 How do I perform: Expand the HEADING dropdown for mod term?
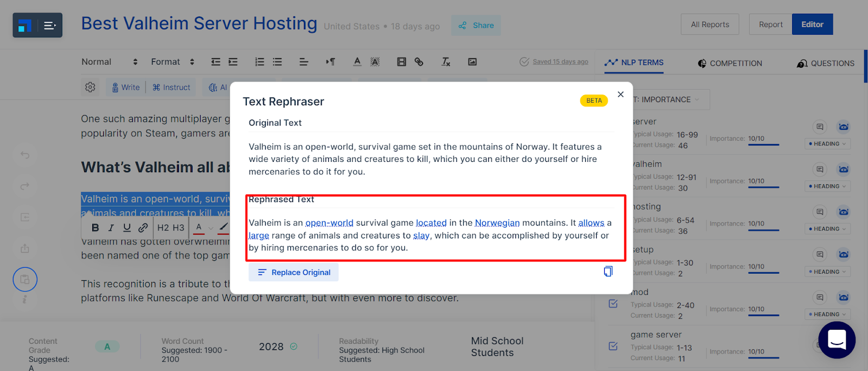coord(827,314)
